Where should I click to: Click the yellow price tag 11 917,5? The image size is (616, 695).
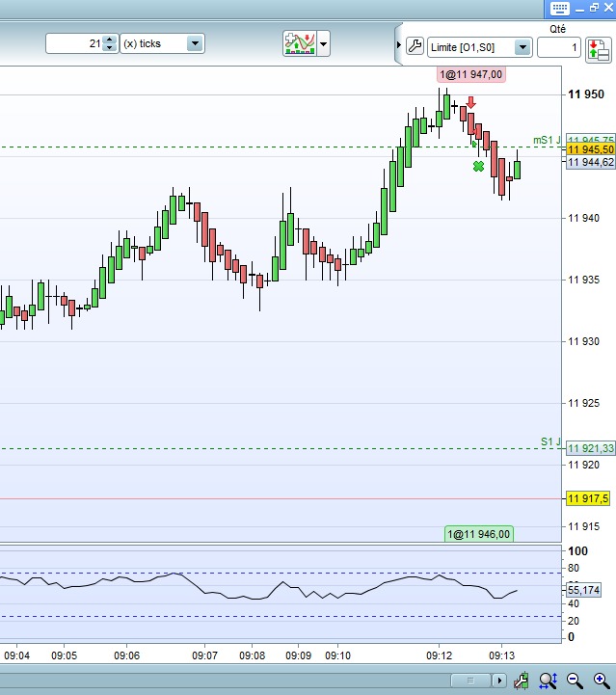click(588, 498)
